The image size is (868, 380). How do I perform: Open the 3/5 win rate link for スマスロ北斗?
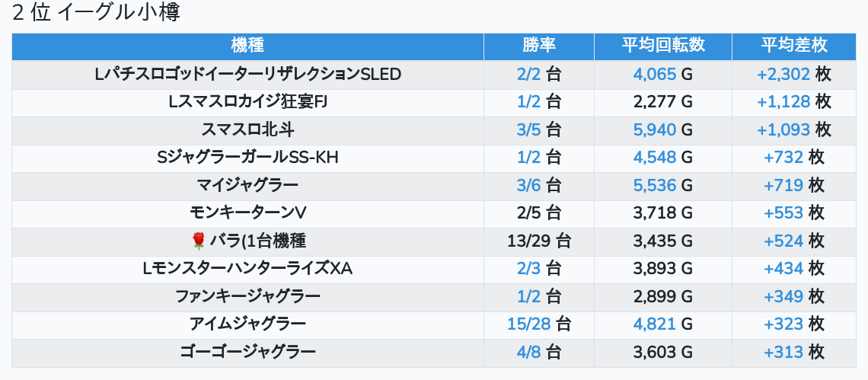pyautogui.click(x=528, y=129)
